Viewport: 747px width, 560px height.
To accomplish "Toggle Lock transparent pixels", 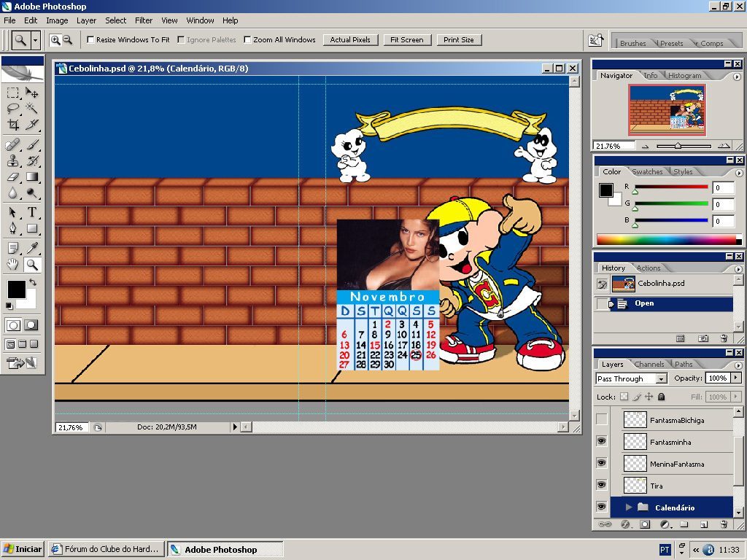I will coord(624,396).
